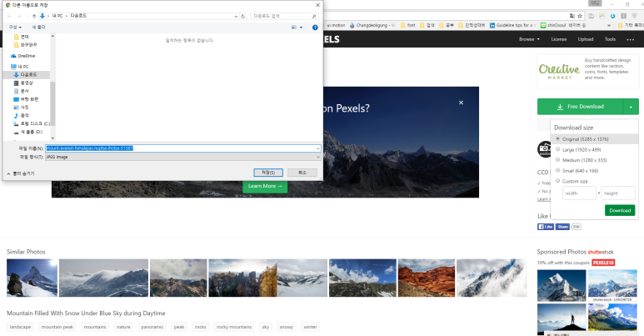Click the navigation pane scrollbar in save dialog
The image size is (644, 336).
[x=52, y=103]
